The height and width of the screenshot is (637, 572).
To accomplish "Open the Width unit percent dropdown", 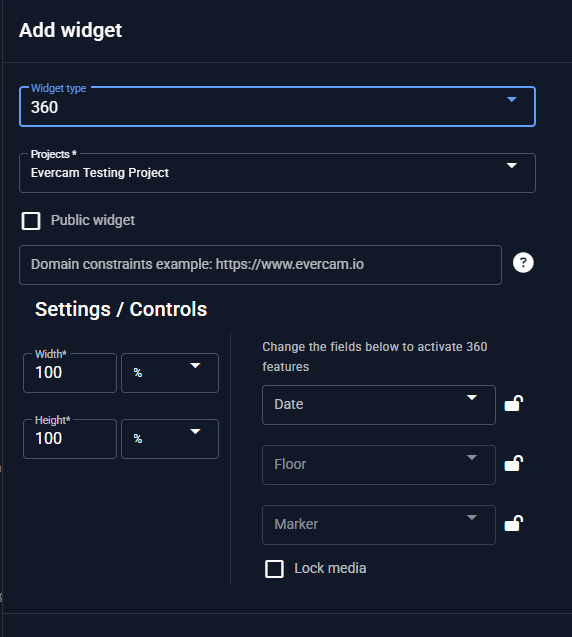I will 170,373.
